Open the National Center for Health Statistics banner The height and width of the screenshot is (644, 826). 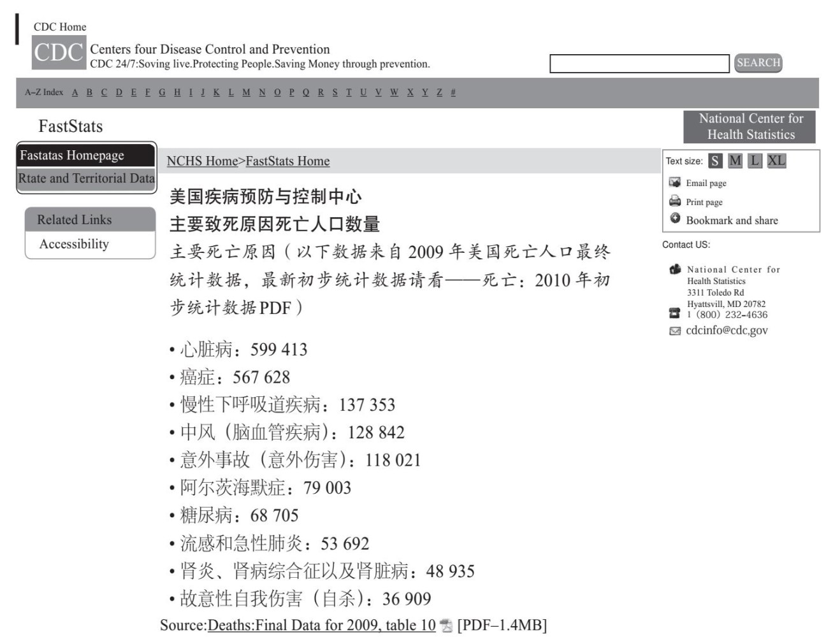(x=751, y=127)
